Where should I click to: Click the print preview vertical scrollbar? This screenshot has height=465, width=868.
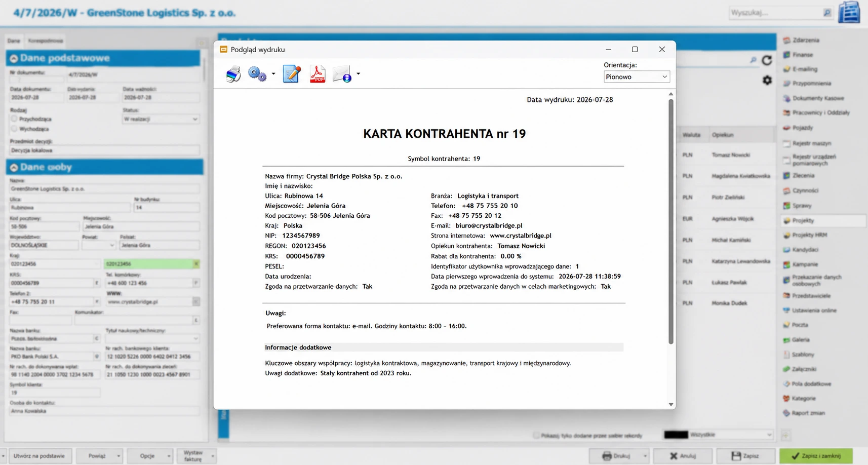coord(671,221)
